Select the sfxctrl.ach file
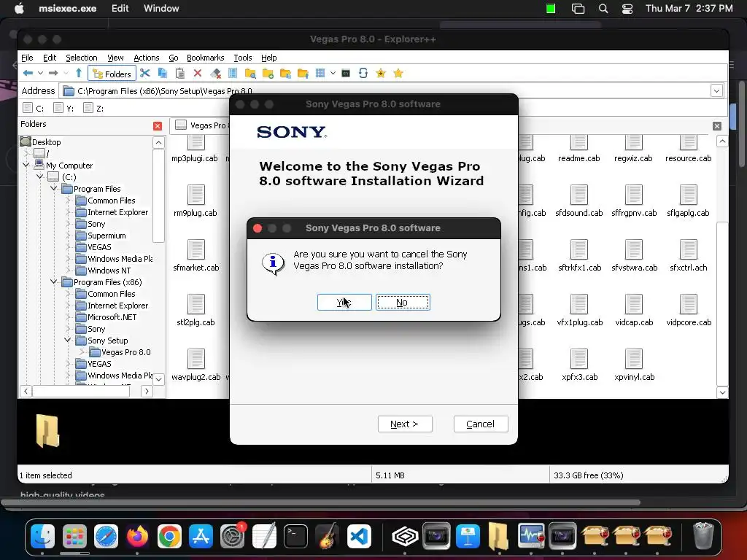This screenshot has width=747, height=560. [x=689, y=256]
